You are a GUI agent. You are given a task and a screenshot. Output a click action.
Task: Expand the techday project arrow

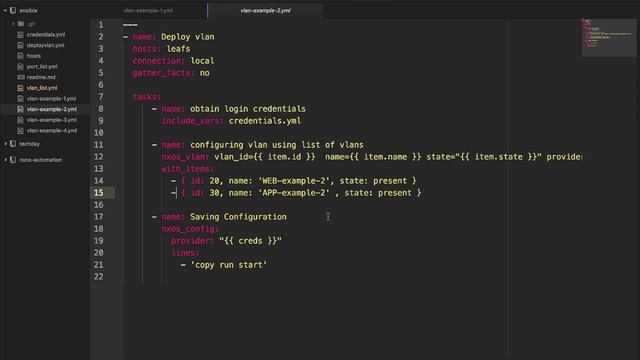[5, 144]
